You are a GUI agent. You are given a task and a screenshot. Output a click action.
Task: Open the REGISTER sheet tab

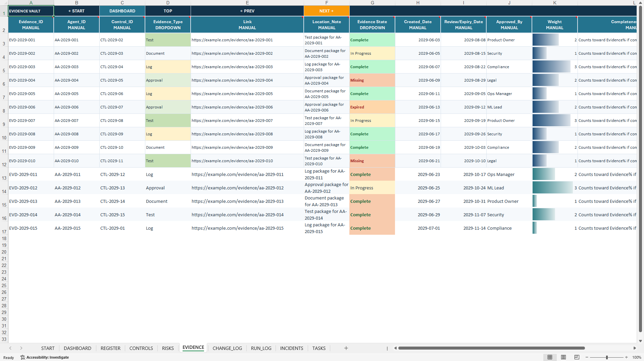tap(110, 348)
